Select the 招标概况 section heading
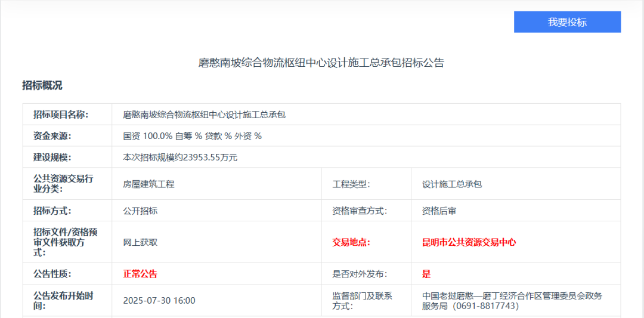This screenshot has height=318, width=644. click(42, 85)
